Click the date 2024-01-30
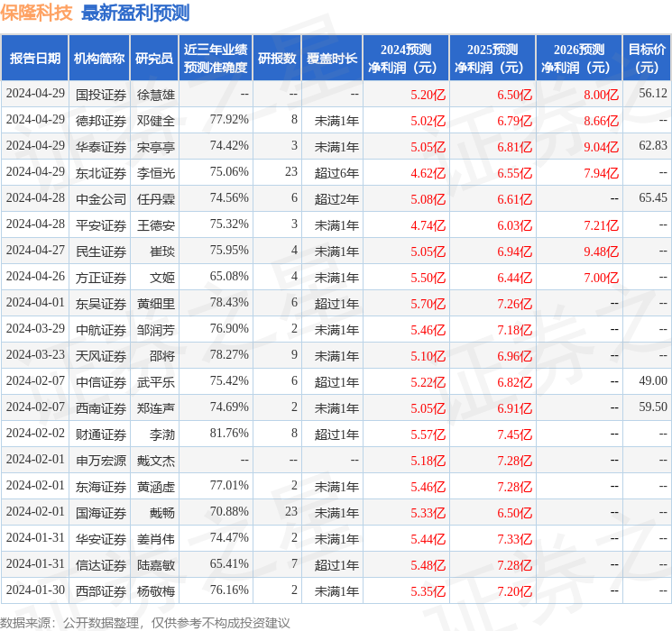This screenshot has width=672, height=631. (35, 590)
